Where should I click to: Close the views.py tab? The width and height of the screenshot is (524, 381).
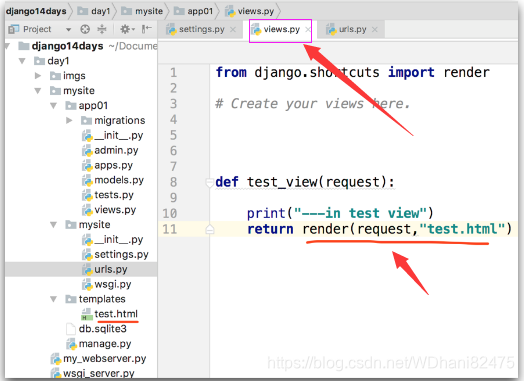point(307,30)
